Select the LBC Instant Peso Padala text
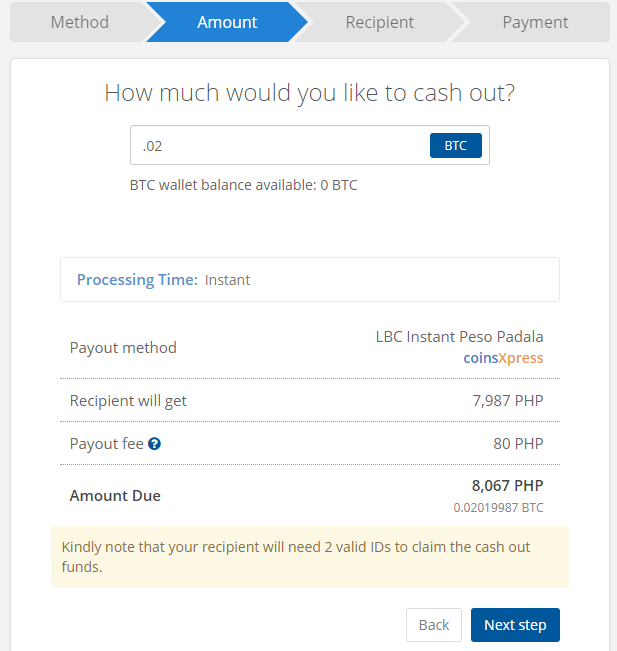This screenshot has height=651, width=617. coord(459,337)
